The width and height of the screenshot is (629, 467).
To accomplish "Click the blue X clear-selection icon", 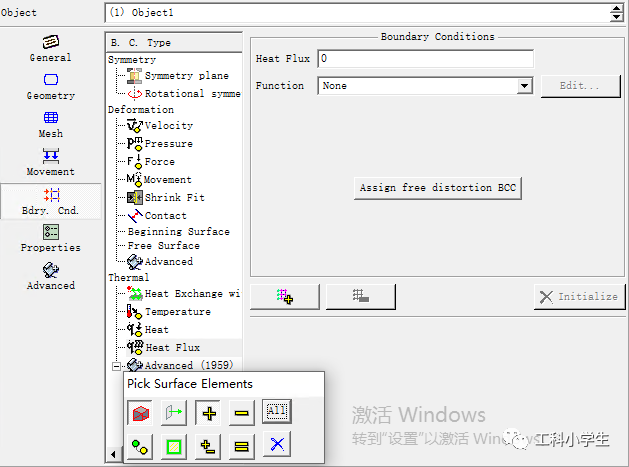I will (277, 444).
